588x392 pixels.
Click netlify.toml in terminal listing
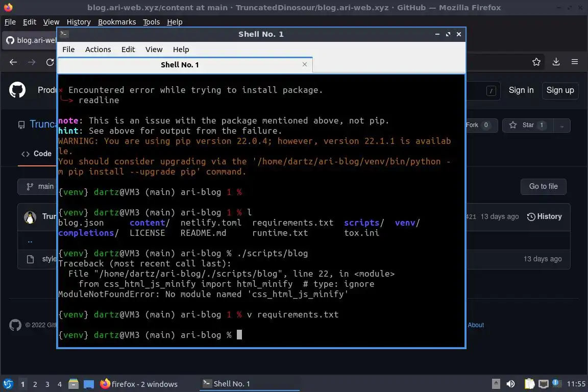[211, 223]
